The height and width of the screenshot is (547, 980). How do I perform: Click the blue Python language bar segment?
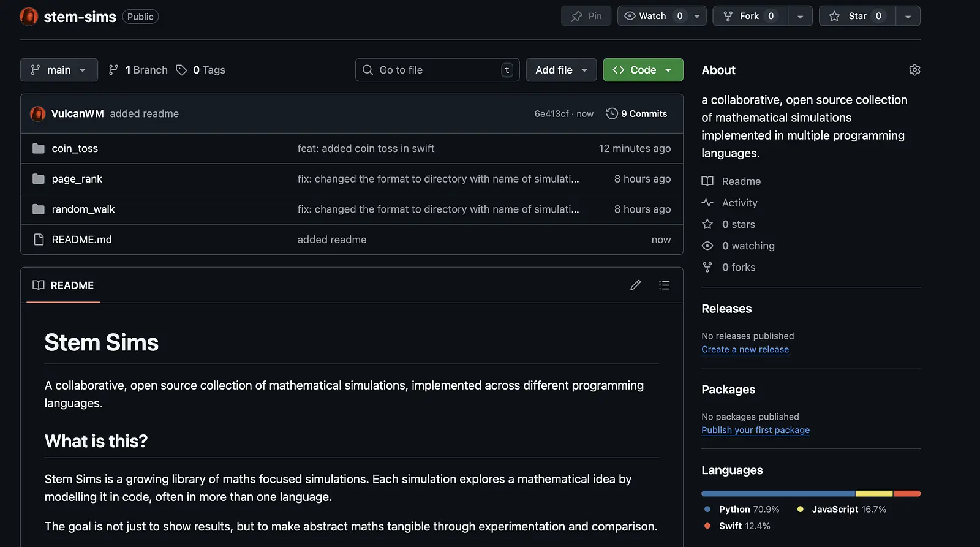tap(778, 494)
